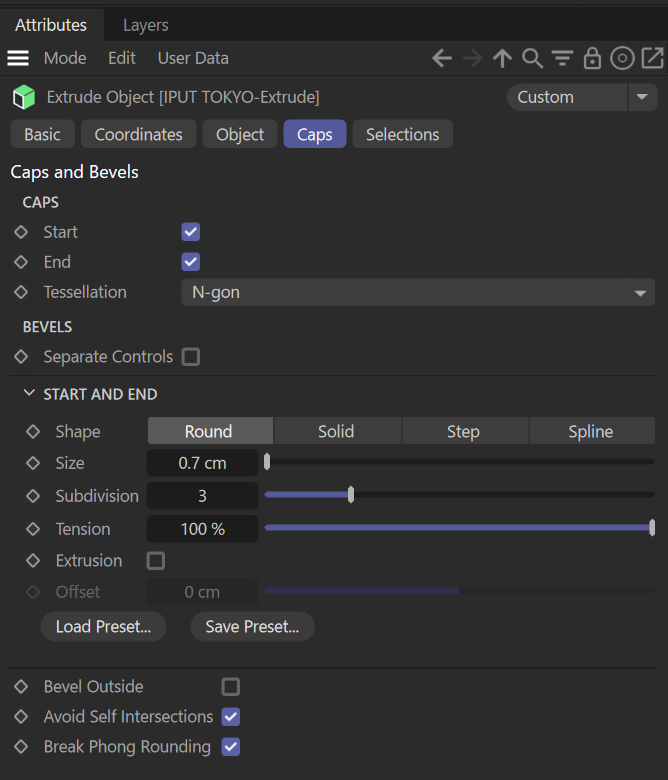The height and width of the screenshot is (780, 668).
Task: Open the Coordinates tab
Action: coord(139,134)
